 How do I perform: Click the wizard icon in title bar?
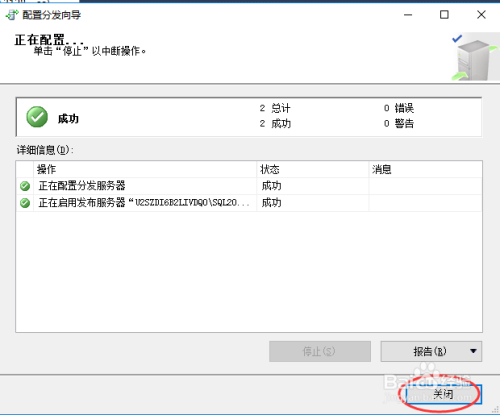pyautogui.click(x=12, y=15)
